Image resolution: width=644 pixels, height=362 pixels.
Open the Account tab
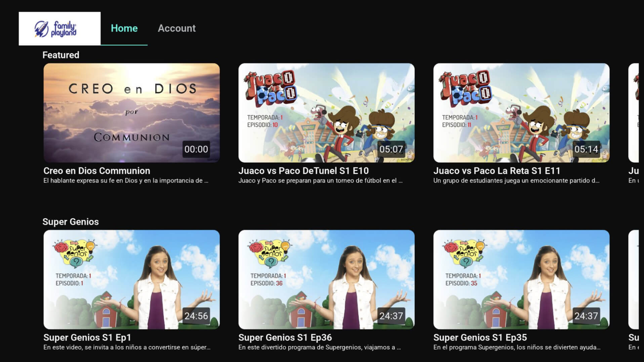(176, 28)
